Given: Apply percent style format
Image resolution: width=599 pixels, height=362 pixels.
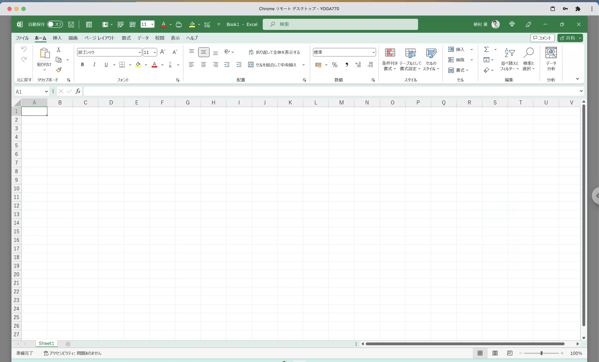Looking at the screenshot, I should (335, 65).
